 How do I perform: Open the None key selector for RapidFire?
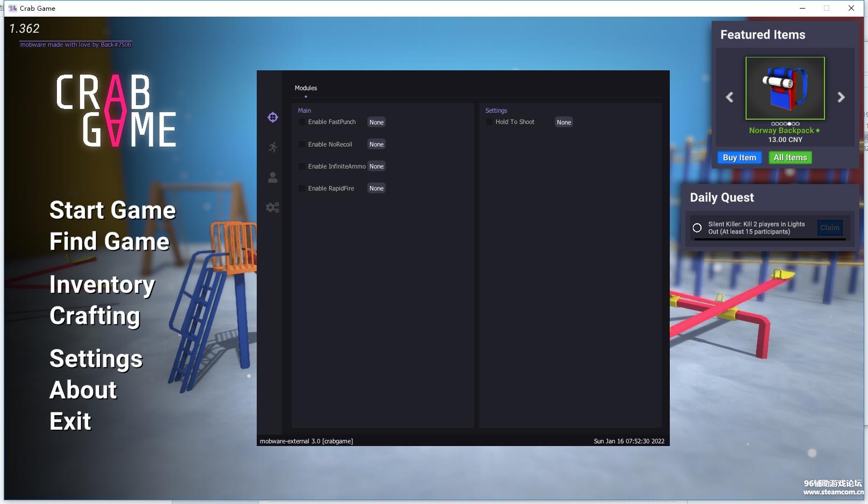pyautogui.click(x=377, y=188)
